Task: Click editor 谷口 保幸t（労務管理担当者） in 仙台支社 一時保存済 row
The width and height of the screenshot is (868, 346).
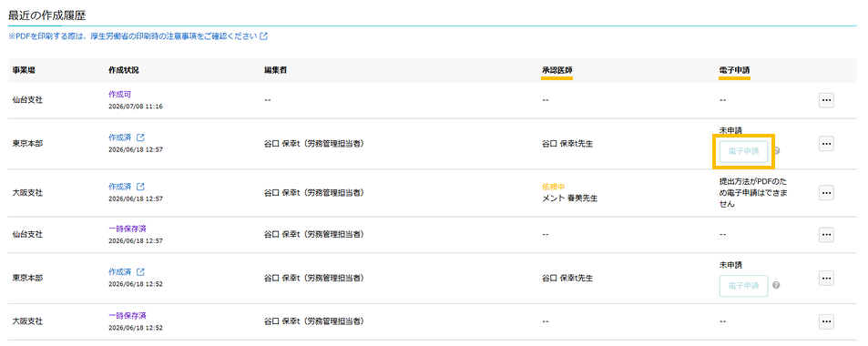Action: [x=314, y=235]
